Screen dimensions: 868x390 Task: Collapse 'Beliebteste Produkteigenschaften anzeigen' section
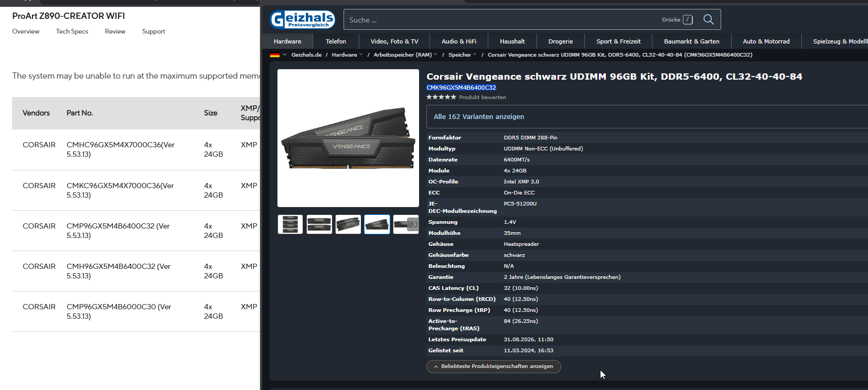point(494,366)
